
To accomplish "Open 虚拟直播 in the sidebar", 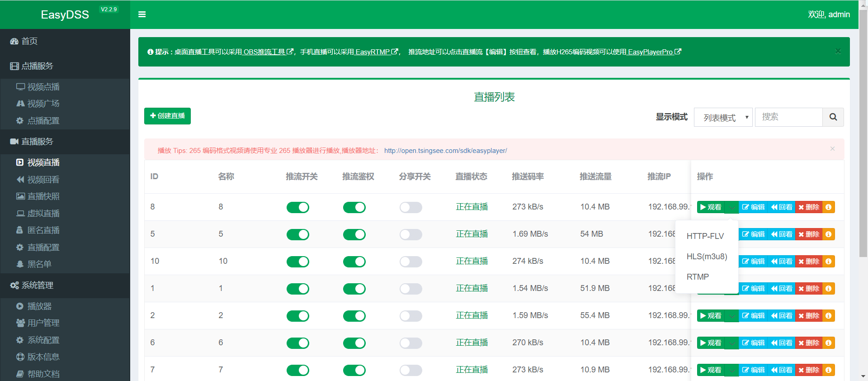I will [43, 214].
